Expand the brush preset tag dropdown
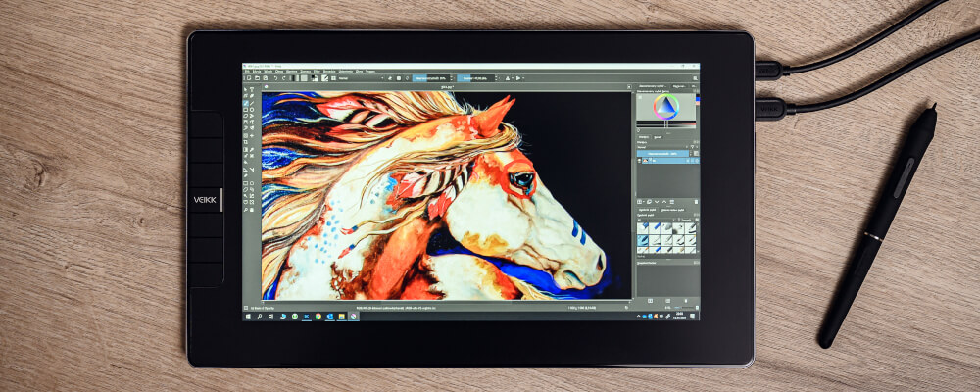Screen dimensions: 980x392 coord(657,220)
